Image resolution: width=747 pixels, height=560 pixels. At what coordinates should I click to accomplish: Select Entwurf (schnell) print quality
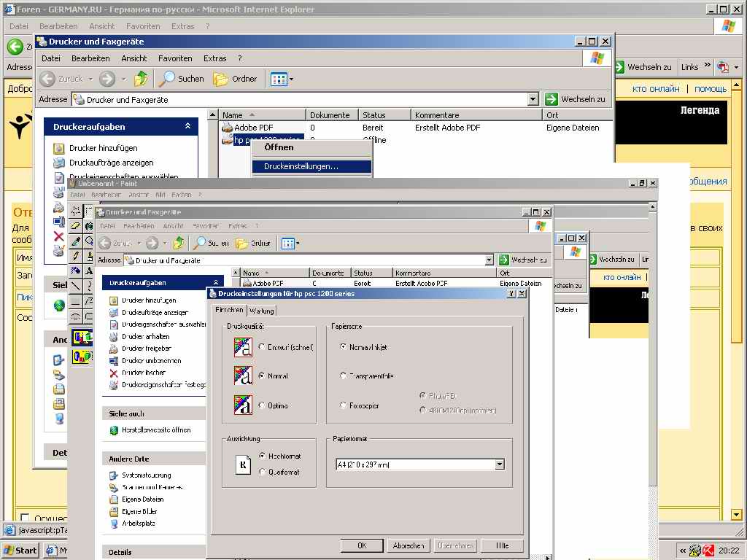(262, 346)
